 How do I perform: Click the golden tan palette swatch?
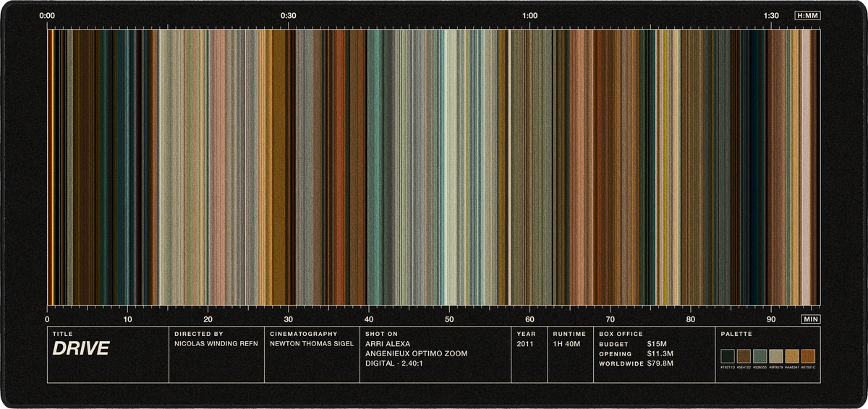pos(792,356)
